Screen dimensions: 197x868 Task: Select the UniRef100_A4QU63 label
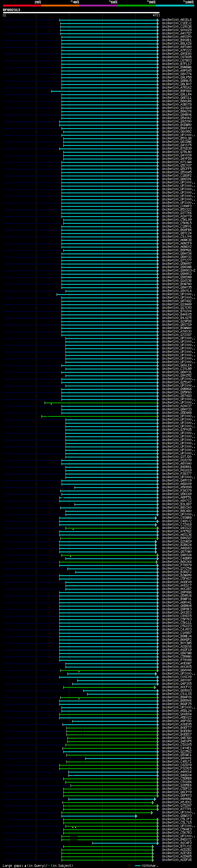(176, 548)
